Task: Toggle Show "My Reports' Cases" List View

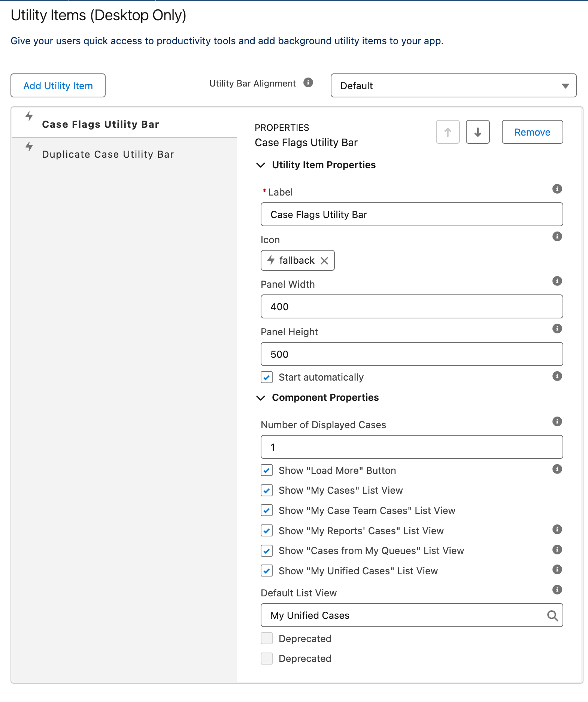Action: click(267, 531)
